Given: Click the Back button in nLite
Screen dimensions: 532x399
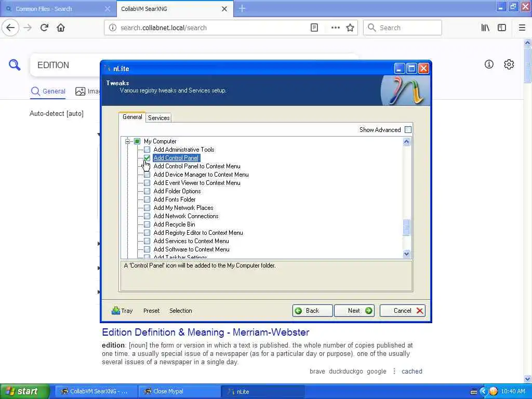Looking at the screenshot, I should pyautogui.click(x=312, y=311).
